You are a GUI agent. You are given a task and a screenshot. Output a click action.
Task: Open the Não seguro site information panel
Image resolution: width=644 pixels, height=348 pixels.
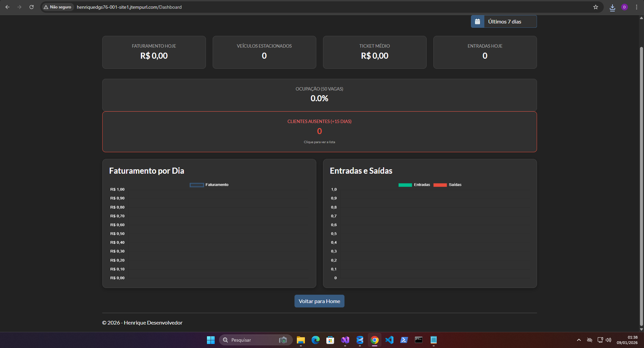point(57,7)
